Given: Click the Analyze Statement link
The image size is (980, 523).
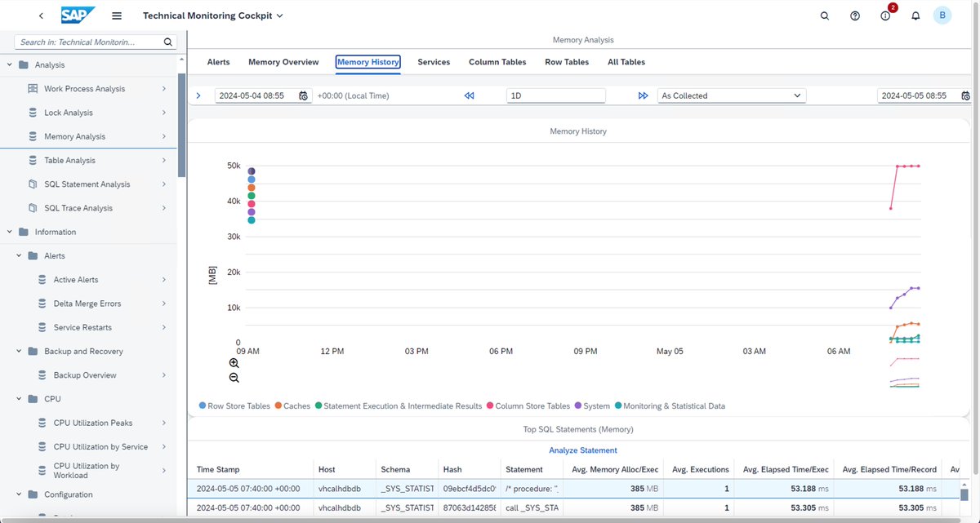Looking at the screenshot, I should 583,450.
